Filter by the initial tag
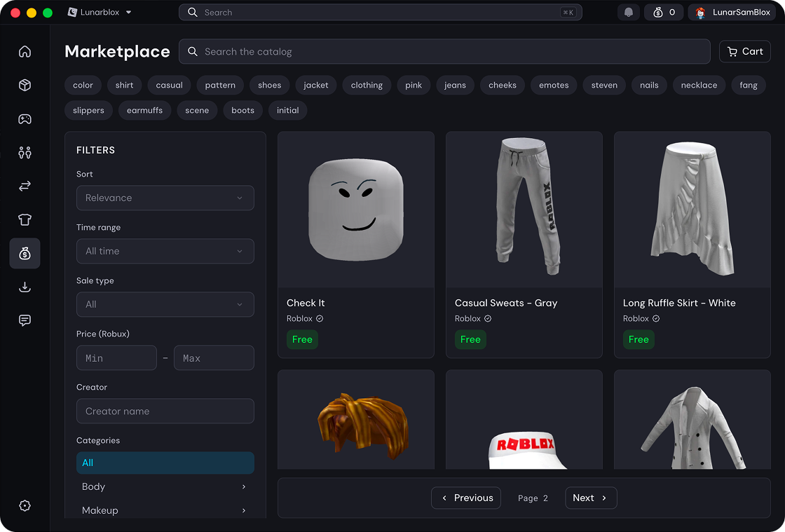 point(288,110)
